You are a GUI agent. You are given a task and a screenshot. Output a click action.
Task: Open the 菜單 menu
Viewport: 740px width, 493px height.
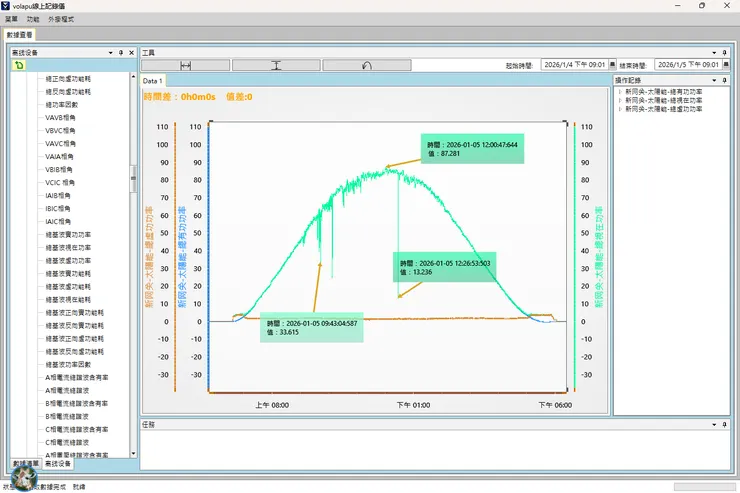pyautogui.click(x=11, y=19)
